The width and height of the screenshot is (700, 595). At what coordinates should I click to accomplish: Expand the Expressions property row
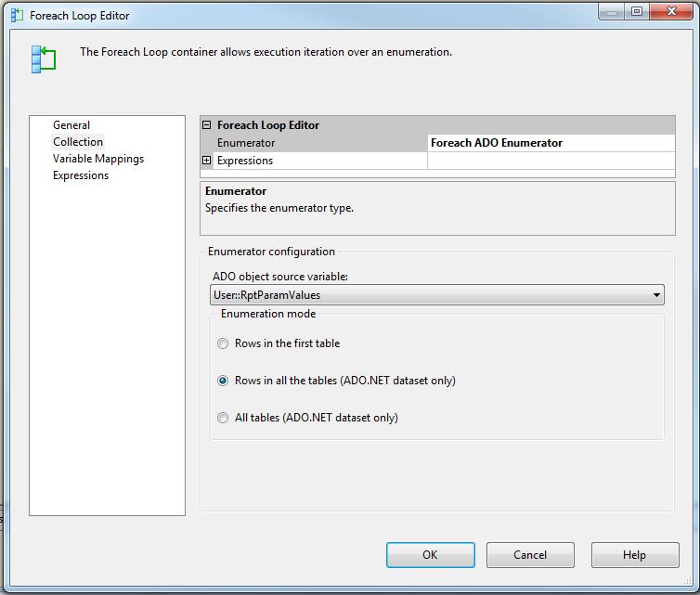point(207,161)
